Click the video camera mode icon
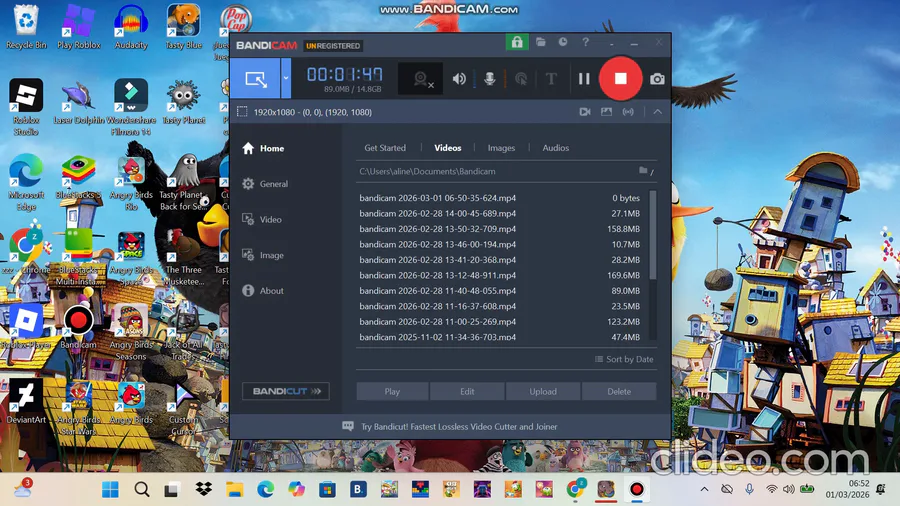Viewport: 900px width, 506px height. point(585,112)
